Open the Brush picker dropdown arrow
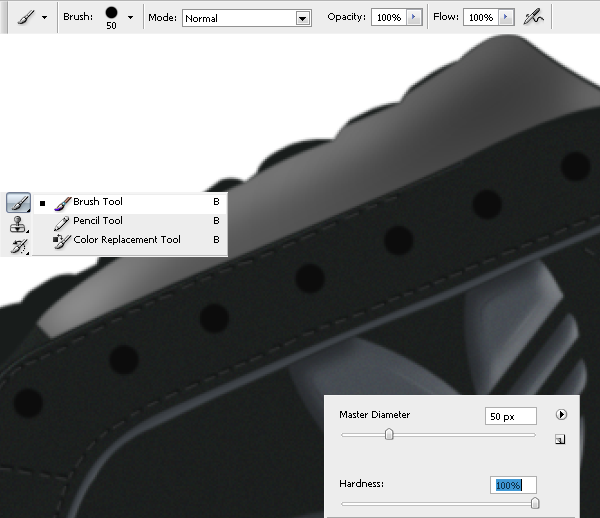 130,17
